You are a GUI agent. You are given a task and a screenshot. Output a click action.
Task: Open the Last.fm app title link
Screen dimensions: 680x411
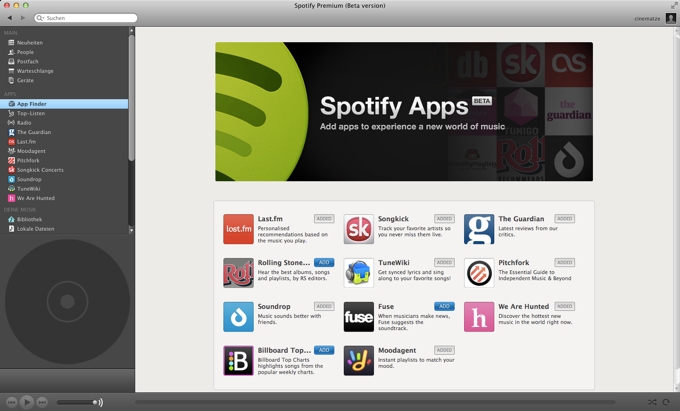[270, 219]
